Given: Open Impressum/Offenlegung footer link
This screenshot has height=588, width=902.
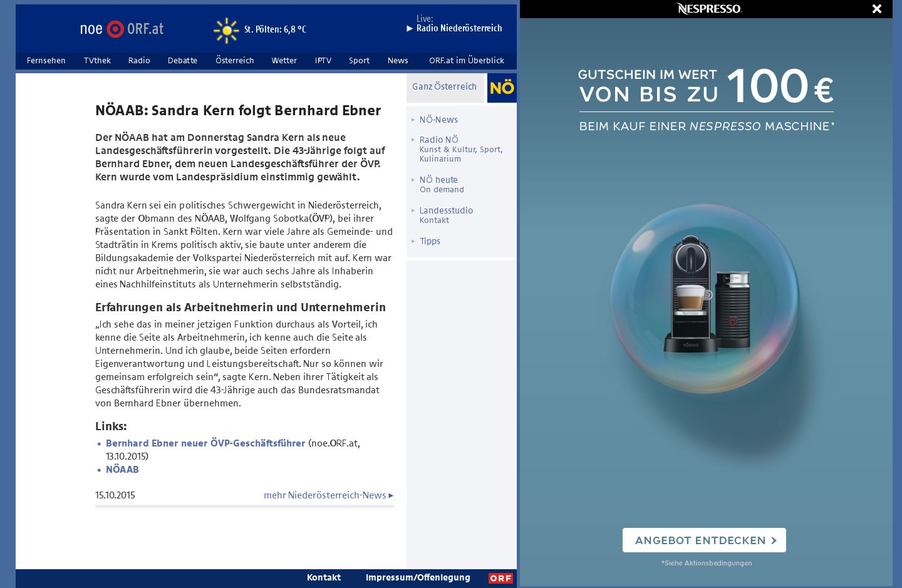Looking at the screenshot, I should pos(418,577).
